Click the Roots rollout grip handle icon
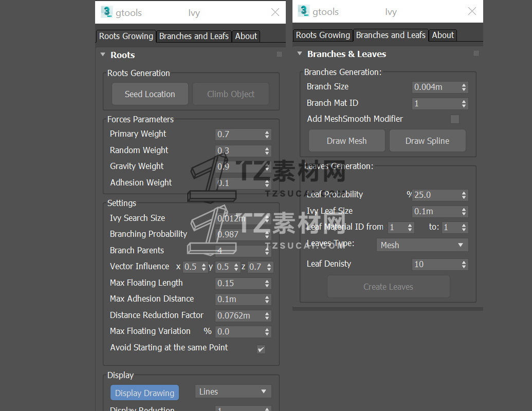 point(279,54)
